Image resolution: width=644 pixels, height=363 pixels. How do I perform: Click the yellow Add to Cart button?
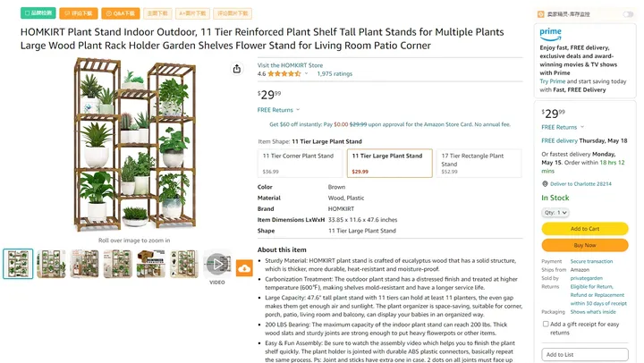pos(584,229)
